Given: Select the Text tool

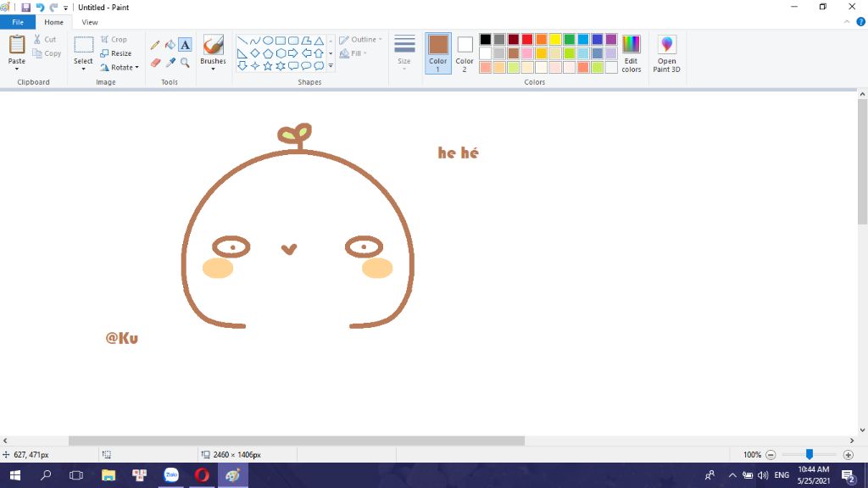Looking at the screenshot, I should 185,45.
